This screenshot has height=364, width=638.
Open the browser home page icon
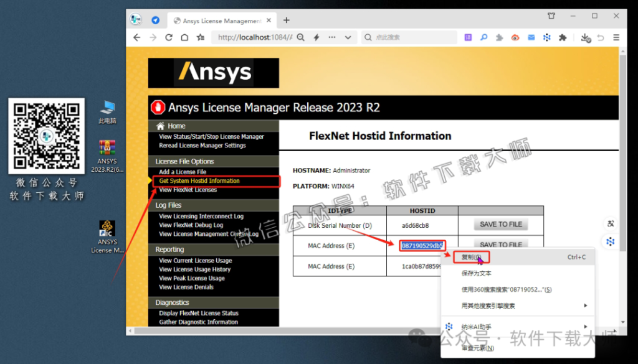[x=184, y=37]
